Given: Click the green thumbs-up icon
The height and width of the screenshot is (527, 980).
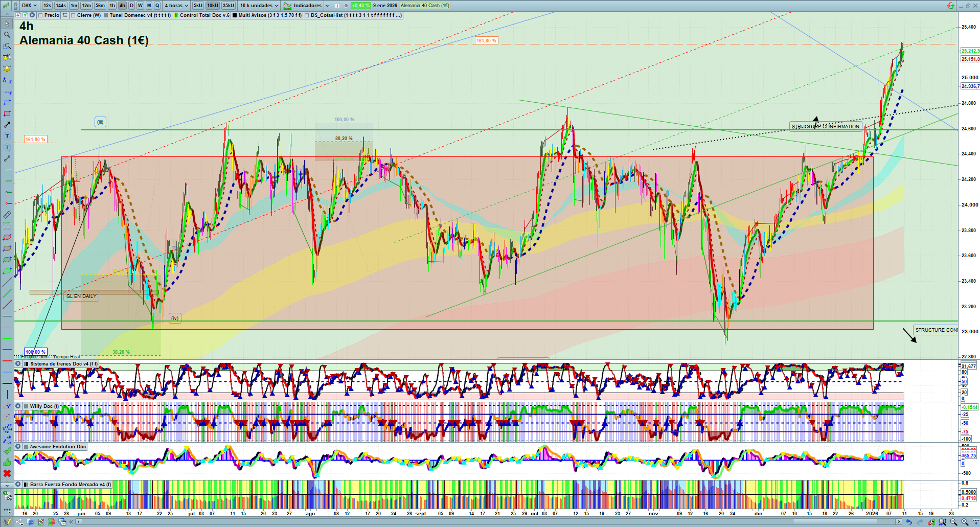Looking at the screenshot, I should [x=7, y=462].
